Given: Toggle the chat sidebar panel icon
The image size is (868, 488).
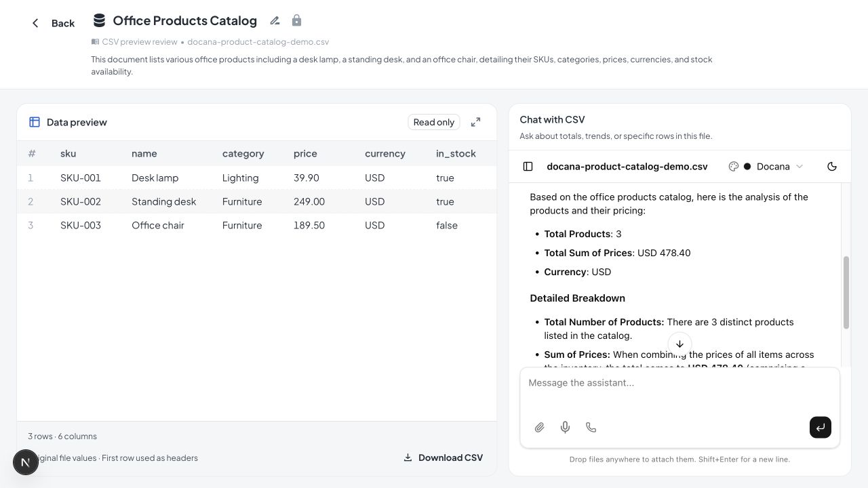Looking at the screenshot, I should click(x=528, y=166).
